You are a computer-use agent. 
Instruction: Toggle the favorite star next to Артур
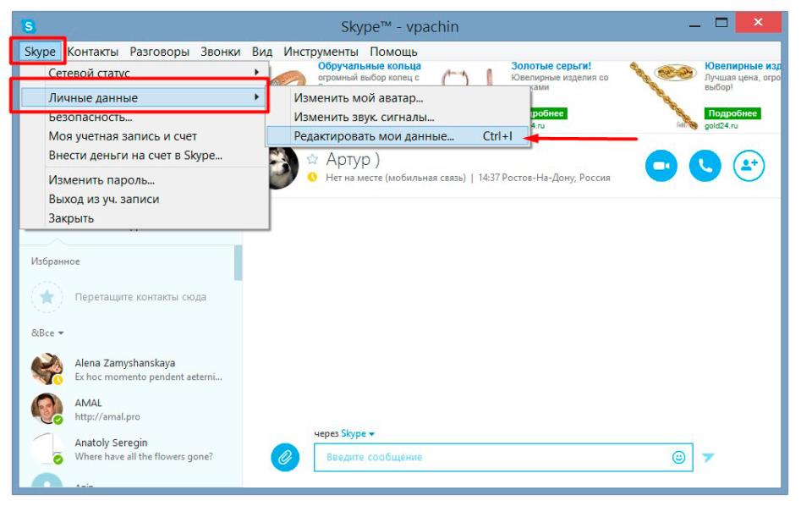click(312, 159)
